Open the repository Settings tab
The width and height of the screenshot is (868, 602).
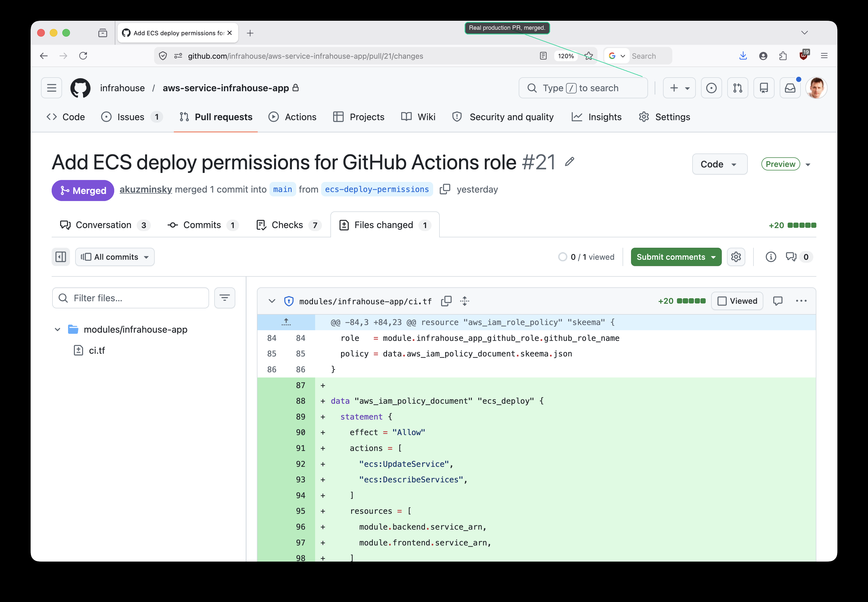tap(665, 117)
